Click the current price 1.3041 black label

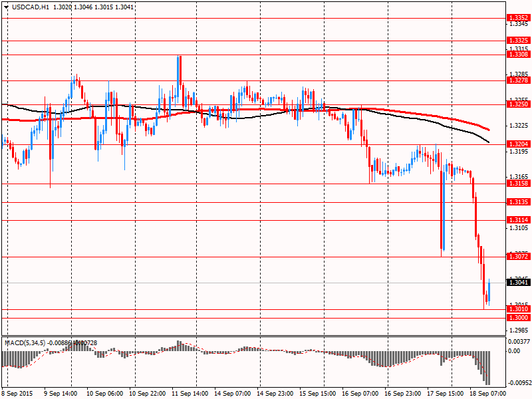pyautogui.click(x=519, y=282)
